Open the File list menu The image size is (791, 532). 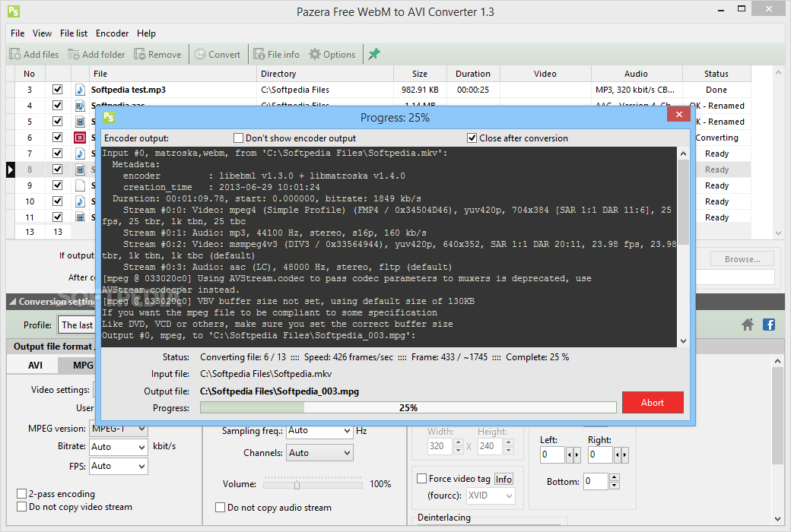[x=74, y=33]
